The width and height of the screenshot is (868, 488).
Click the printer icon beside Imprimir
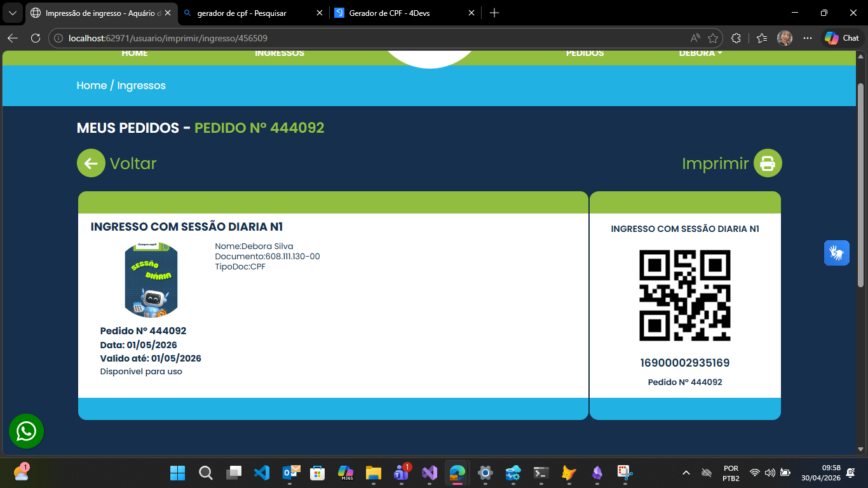pos(768,163)
